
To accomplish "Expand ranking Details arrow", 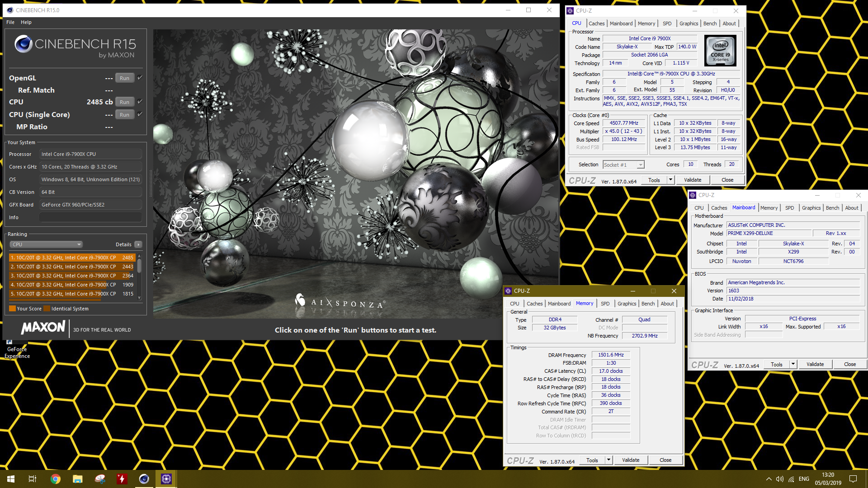I will click(x=138, y=244).
